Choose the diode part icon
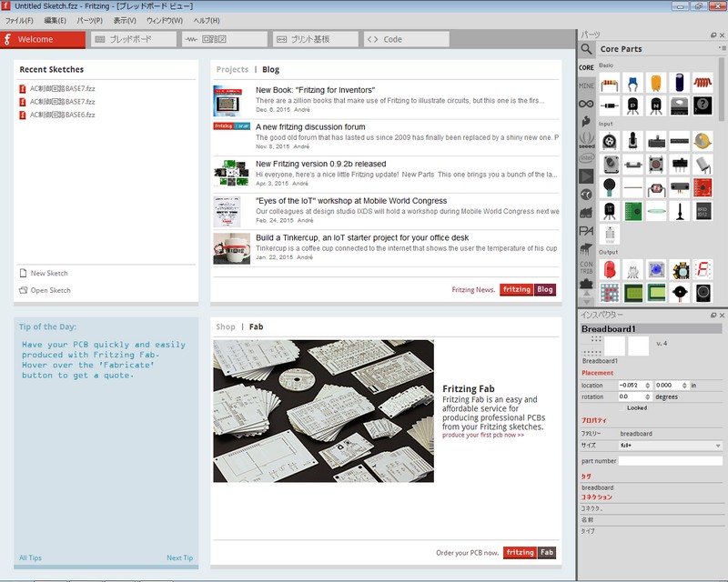This screenshot has width=728, height=582. (x=610, y=105)
